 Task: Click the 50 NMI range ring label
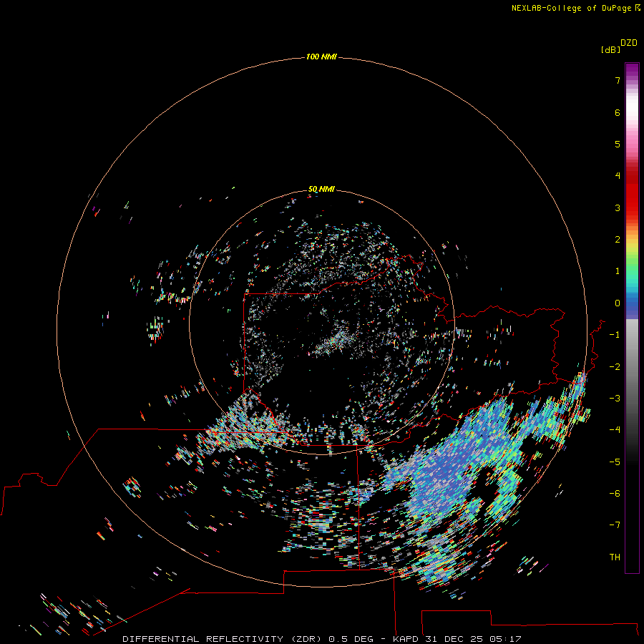(x=321, y=189)
